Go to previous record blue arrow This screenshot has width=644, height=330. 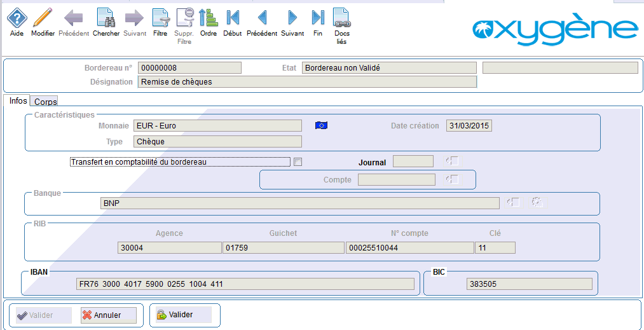coord(262,18)
